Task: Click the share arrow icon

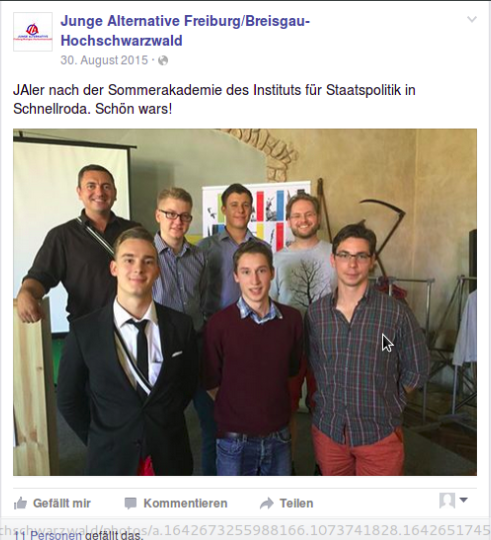Action: [x=267, y=503]
